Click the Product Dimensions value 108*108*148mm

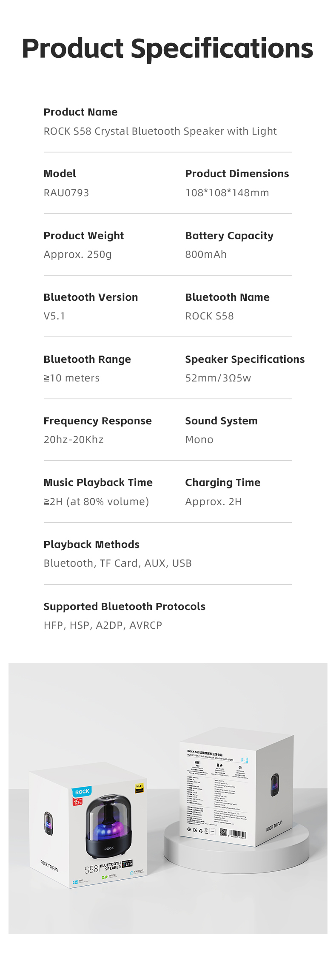pyautogui.click(x=227, y=193)
